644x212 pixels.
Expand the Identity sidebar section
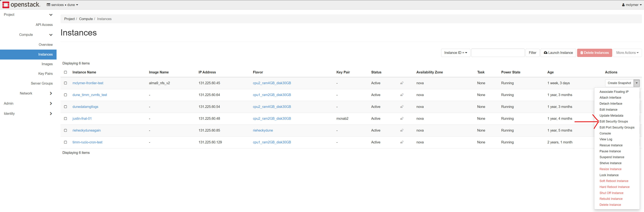(51, 114)
